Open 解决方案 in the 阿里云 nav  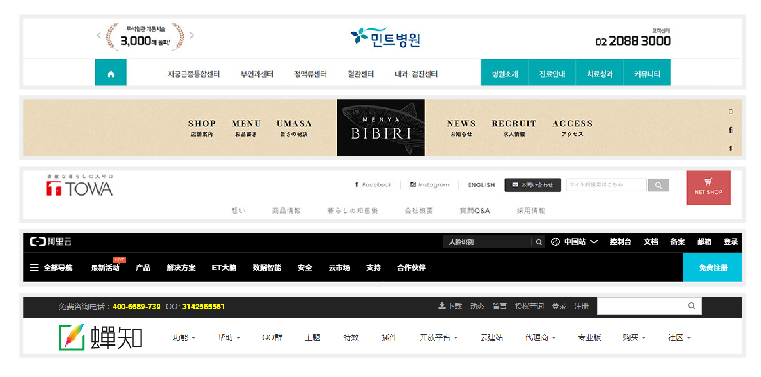pos(181,268)
